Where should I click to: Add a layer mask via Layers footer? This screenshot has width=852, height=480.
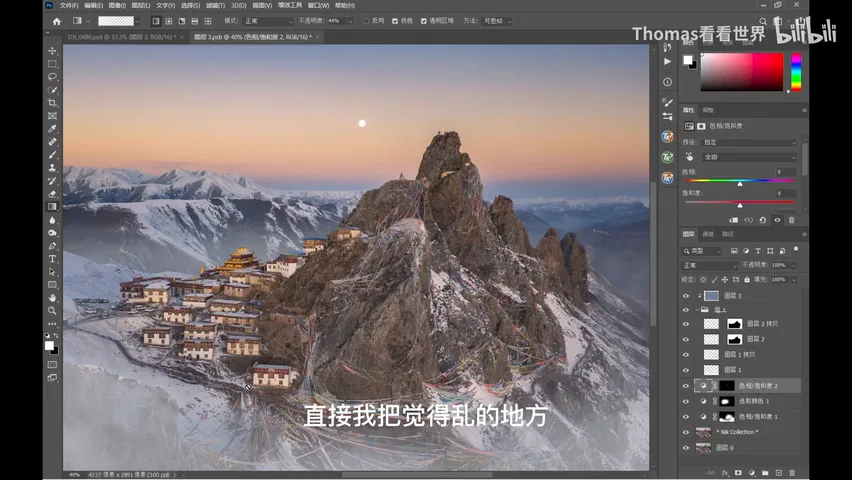coord(738,473)
